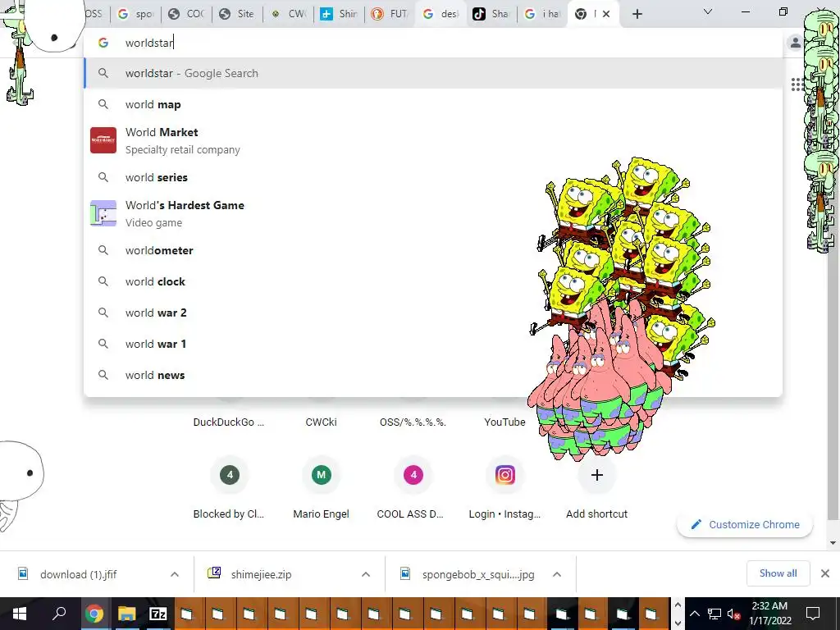The width and height of the screenshot is (840, 630).
Task: Switch to the 'CWC' tab
Action: click(288, 14)
